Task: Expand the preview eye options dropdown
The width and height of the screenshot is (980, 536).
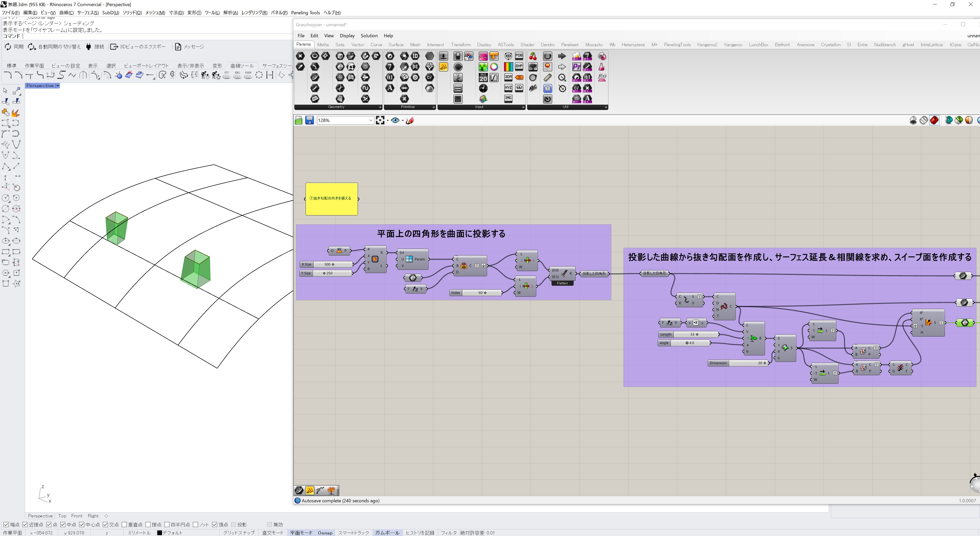Action: pyautogui.click(x=402, y=120)
